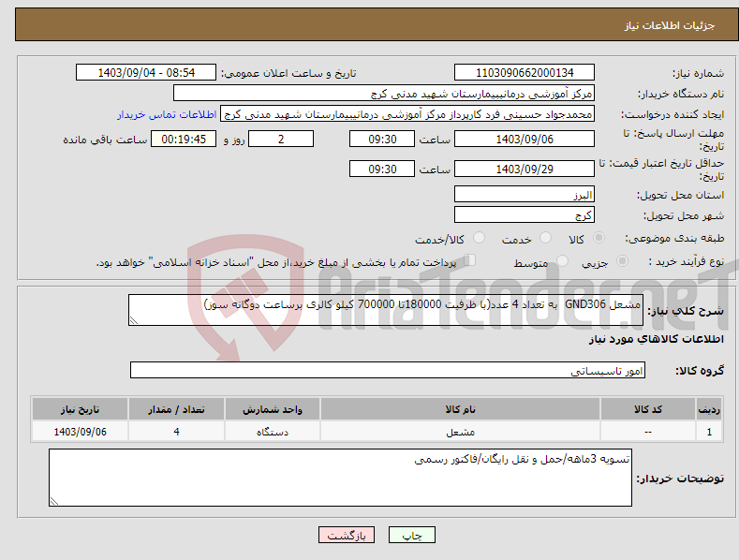Select the کالا/خدمت radio button
Screen dimensions: 739x560
[x=479, y=238]
